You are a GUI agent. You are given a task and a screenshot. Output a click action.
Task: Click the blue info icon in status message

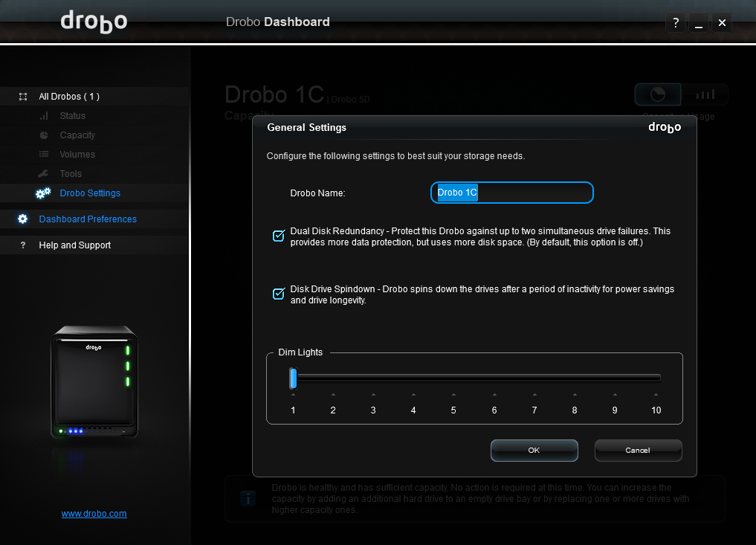248,499
